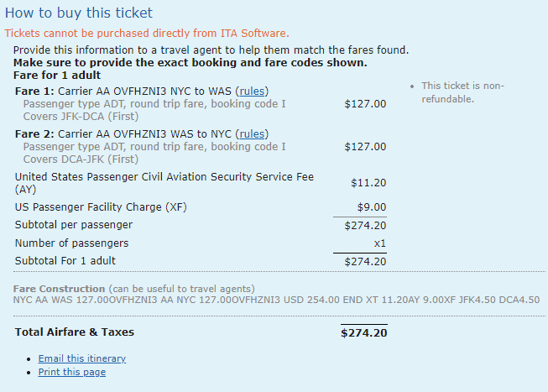Click the How to buy this ticket heading
The image size is (548, 392).
pos(79,13)
